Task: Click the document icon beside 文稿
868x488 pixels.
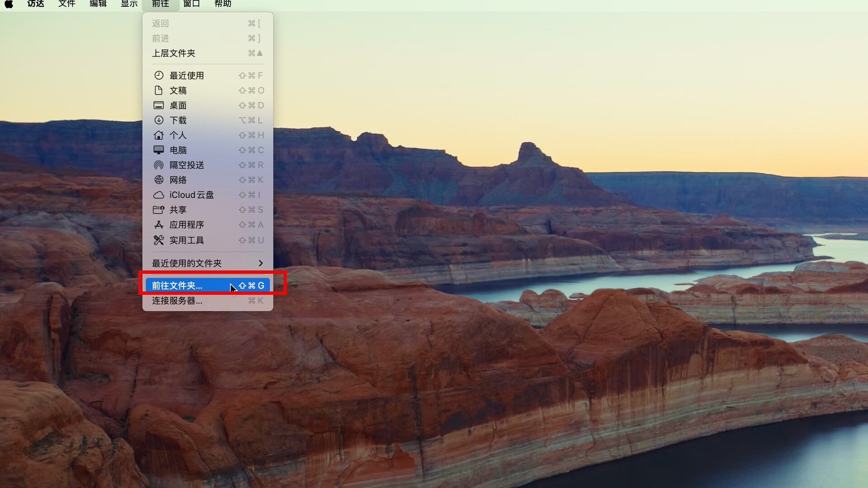Action: pos(159,90)
